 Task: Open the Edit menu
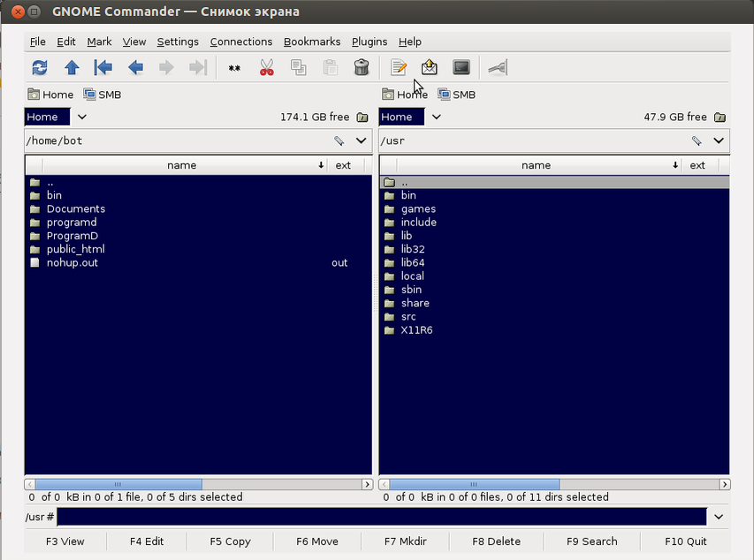[x=66, y=42]
